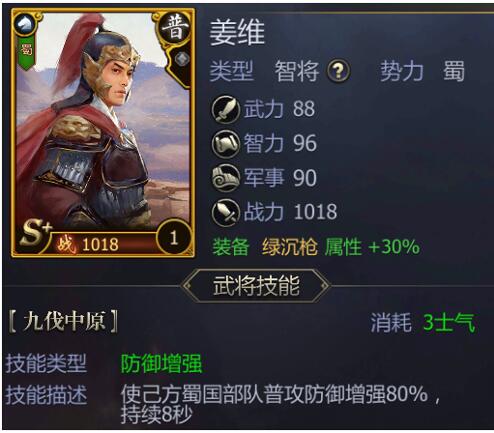Open the 武将技能 section header
Image resolution: width=494 pixels, height=433 pixels.
pyautogui.click(x=256, y=285)
